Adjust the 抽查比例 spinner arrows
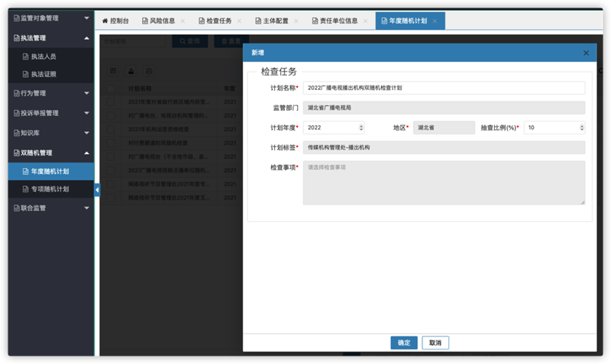Image resolution: width=611 pixels, height=364 pixels. [582, 127]
